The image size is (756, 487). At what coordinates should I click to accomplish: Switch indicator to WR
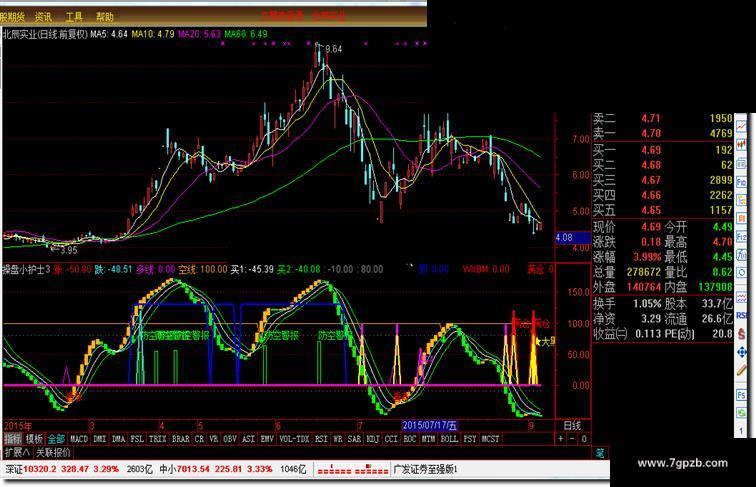tap(338, 439)
